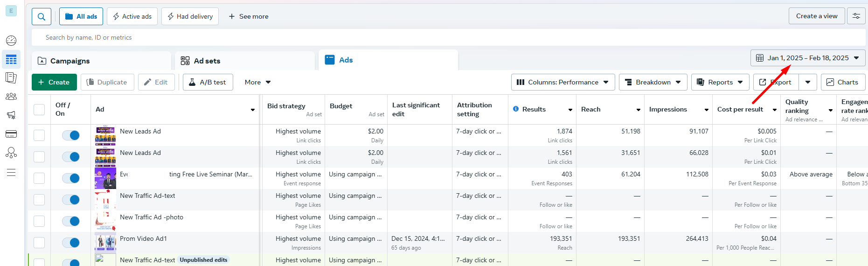
Task: Open the date range picker Jan 1 – Feb 18
Action: [807, 58]
